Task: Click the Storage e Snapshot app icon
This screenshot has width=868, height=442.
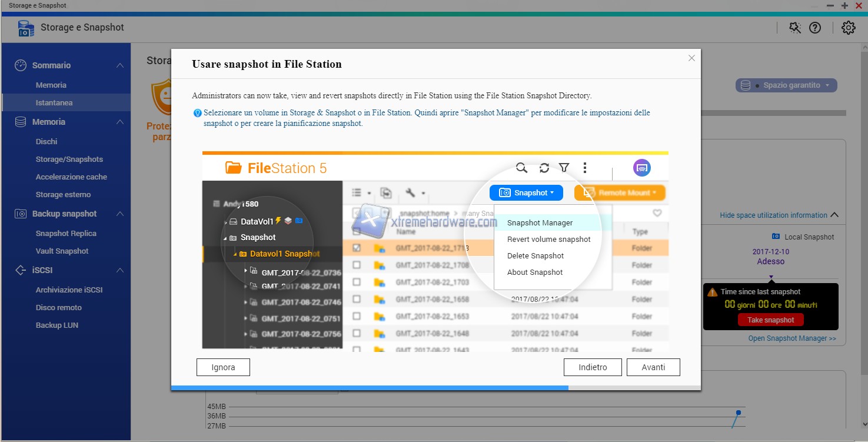Action: tap(26, 28)
